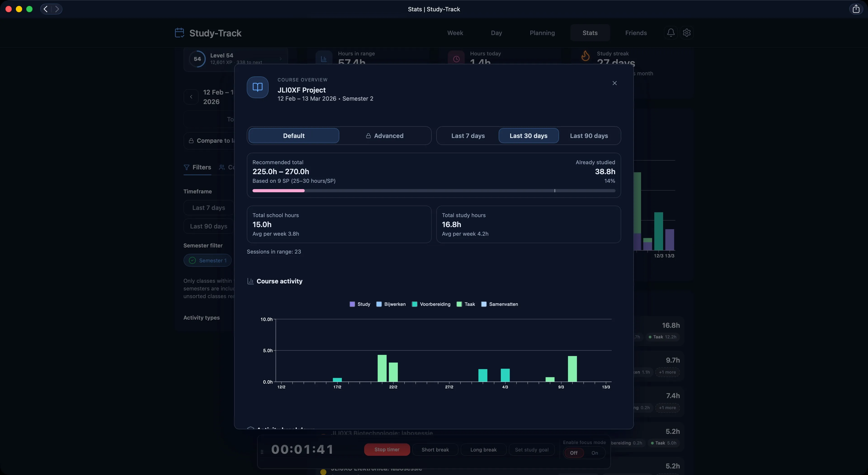
Task: Click Set study goal button
Action: pyautogui.click(x=531, y=450)
